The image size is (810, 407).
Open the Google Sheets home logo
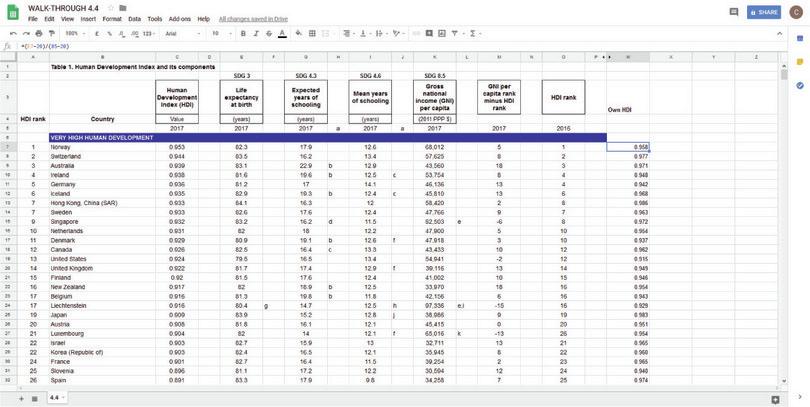click(x=13, y=12)
